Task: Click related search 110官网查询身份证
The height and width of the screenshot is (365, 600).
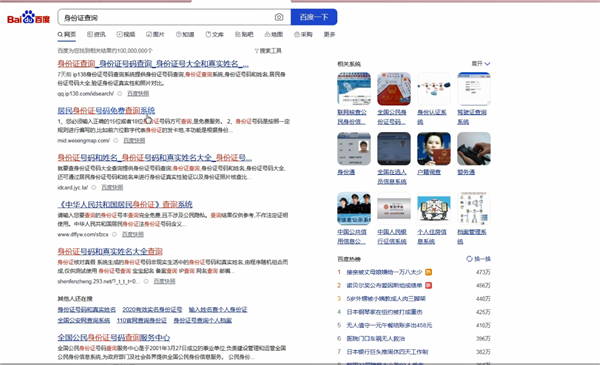Action: (x=142, y=320)
